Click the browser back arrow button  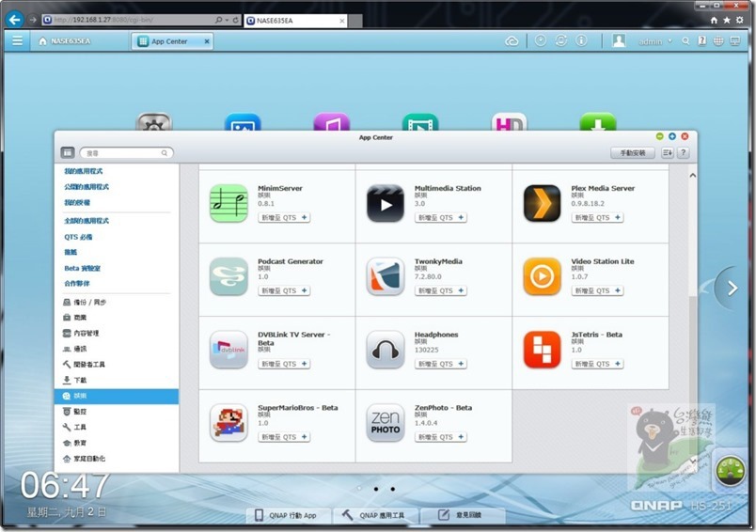point(15,20)
